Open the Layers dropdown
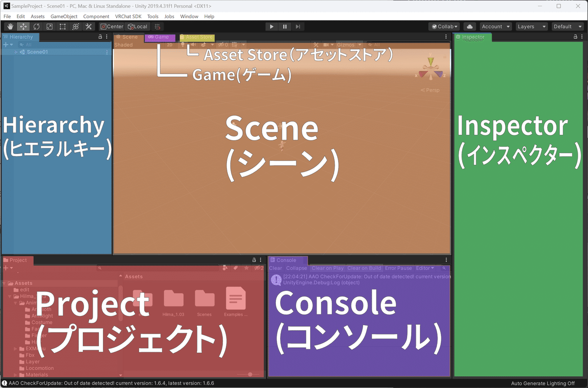This screenshot has width=588, height=388. point(532,26)
